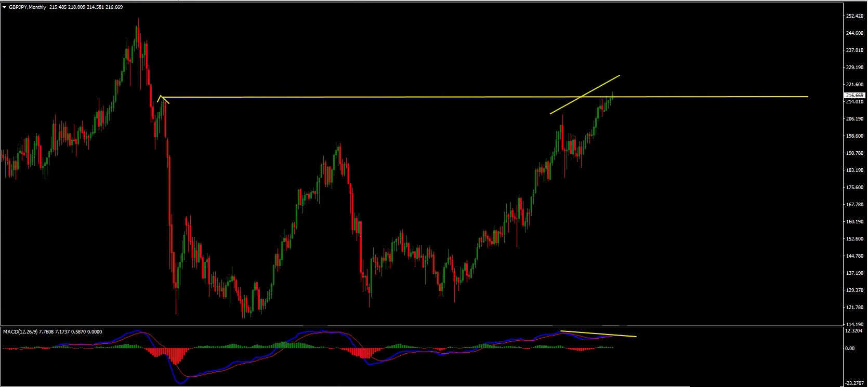The image size is (868, 387).
Task: Click the 0.00 level on MACD scale
Action: click(x=850, y=349)
